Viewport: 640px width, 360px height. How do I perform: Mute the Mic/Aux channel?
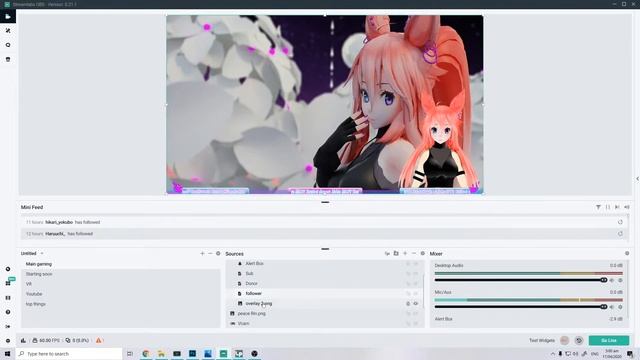tap(611, 307)
